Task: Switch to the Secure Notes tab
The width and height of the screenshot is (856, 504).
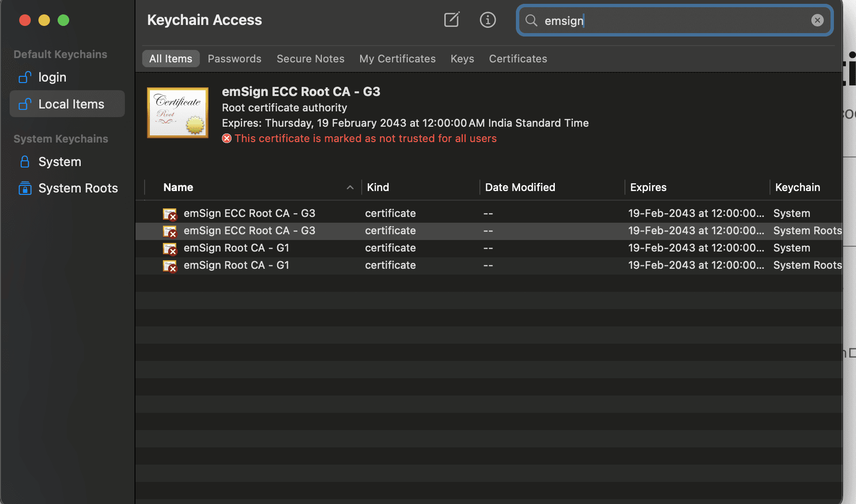Action: [x=310, y=59]
